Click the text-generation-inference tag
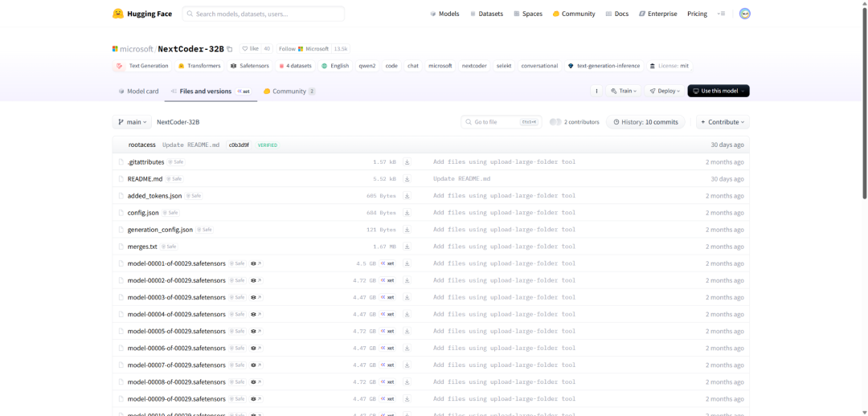This screenshot has width=868, height=416. 604,66
